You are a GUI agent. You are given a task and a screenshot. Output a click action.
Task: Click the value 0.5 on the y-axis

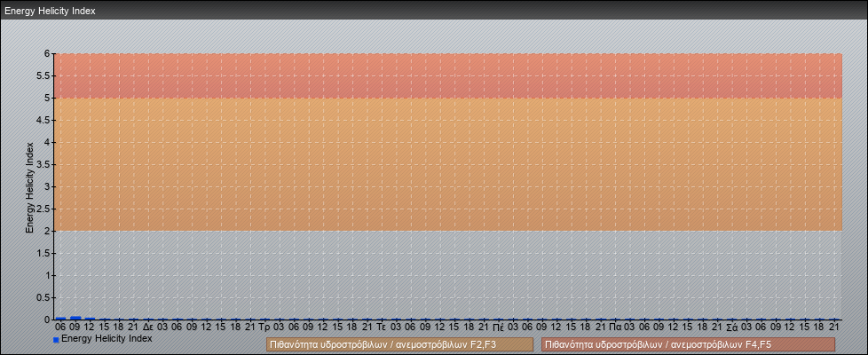pos(43,297)
